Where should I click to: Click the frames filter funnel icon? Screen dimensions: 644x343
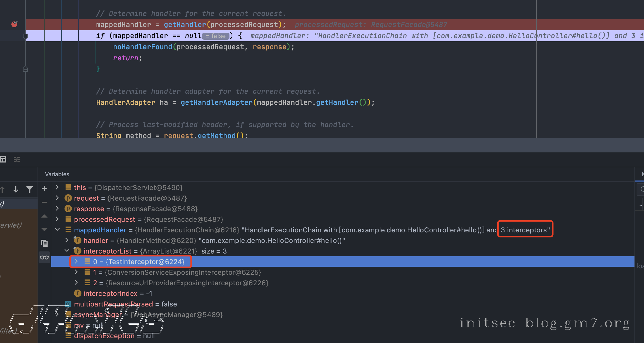(30, 189)
